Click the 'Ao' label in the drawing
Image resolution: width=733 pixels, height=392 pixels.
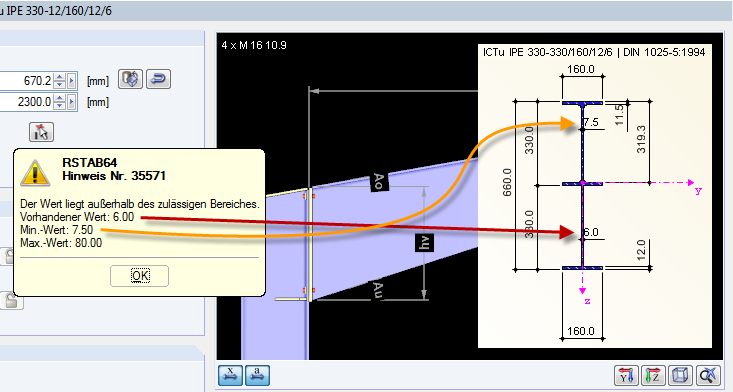tap(379, 182)
